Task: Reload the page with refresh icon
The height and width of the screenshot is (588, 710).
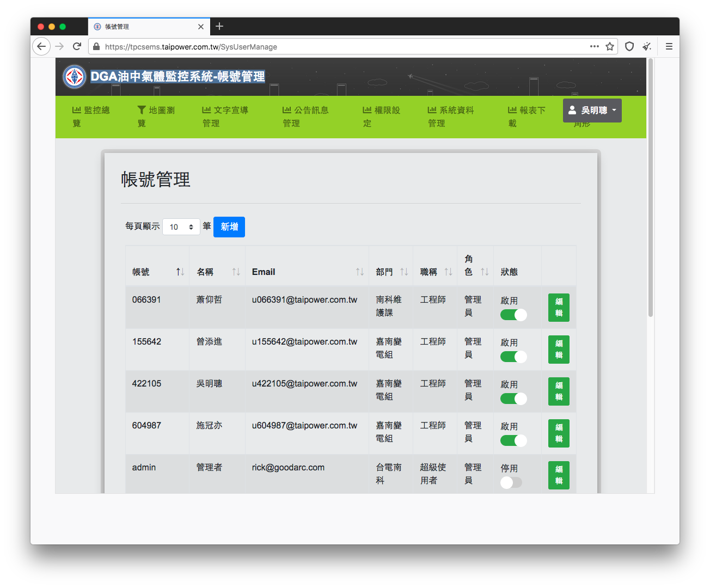Action: 77,46
